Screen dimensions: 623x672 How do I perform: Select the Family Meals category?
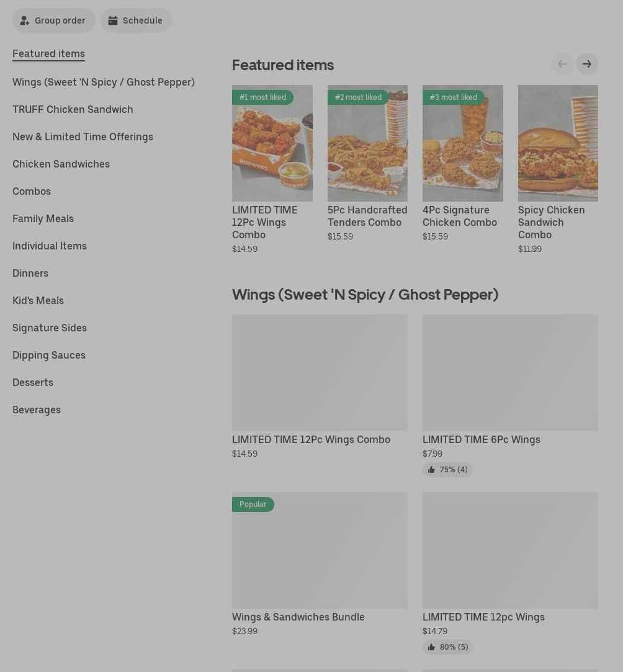tap(43, 218)
